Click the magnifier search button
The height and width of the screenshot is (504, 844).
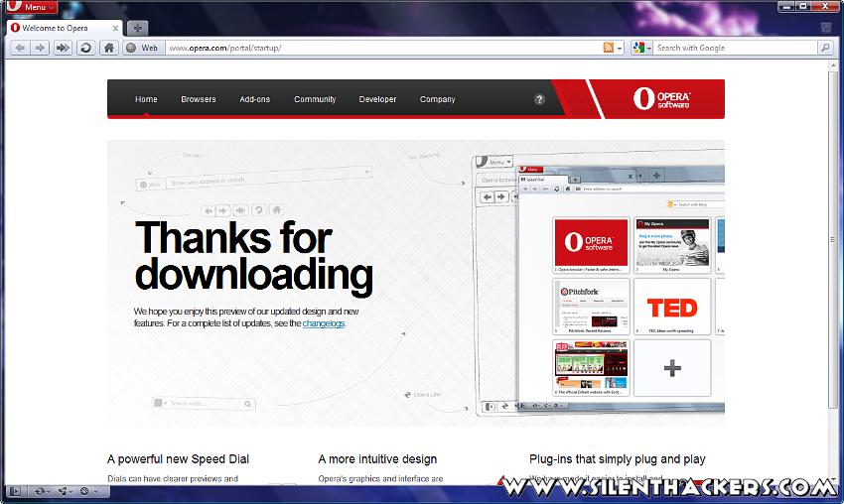tap(825, 48)
